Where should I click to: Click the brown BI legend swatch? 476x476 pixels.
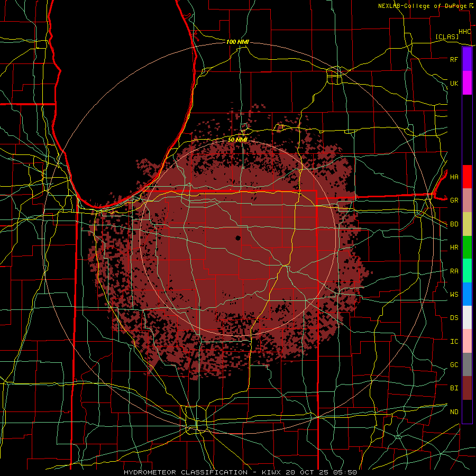pyautogui.click(x=467, y=388)
